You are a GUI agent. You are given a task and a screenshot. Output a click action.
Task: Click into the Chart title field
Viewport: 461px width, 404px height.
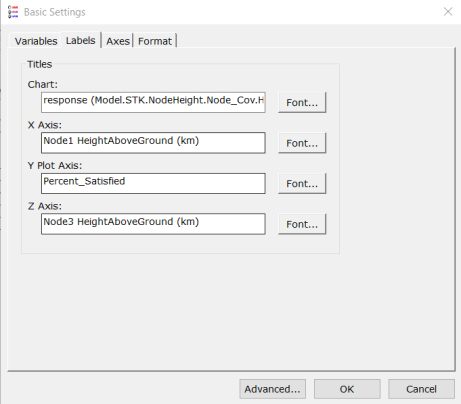pyautogui.click(x=153, y=102)
